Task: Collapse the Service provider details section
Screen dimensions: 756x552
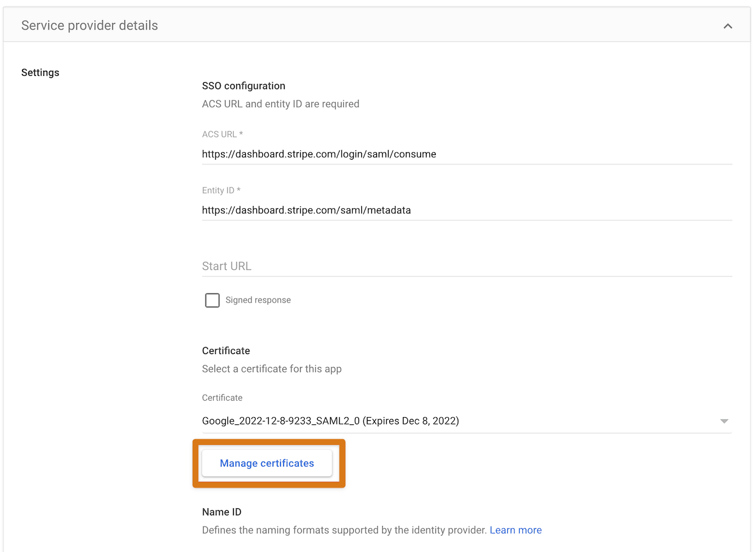Action: pos(728,26)
